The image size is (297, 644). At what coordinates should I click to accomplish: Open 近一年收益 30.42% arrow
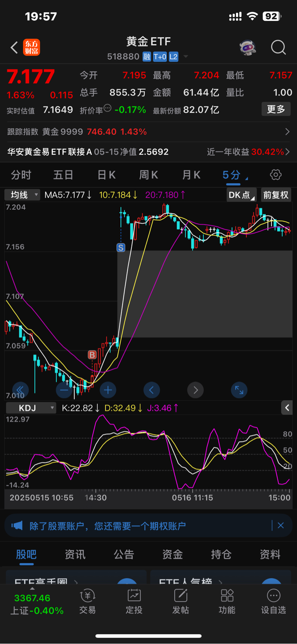coord(287,152)
